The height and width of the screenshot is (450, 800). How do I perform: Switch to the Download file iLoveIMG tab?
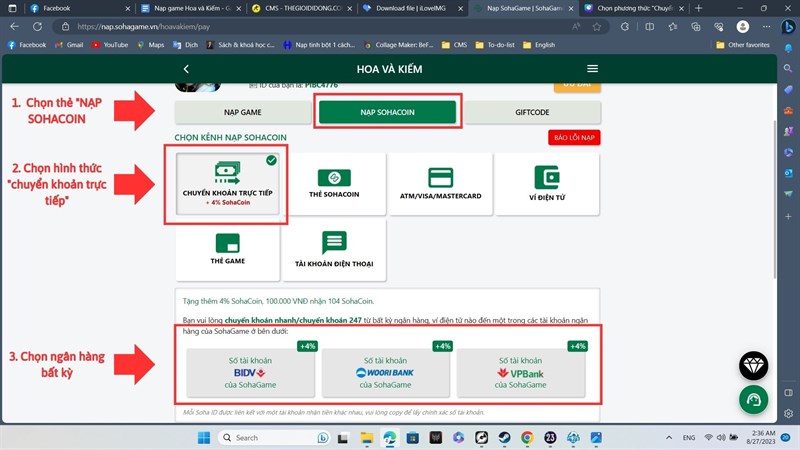coord(412,8)
